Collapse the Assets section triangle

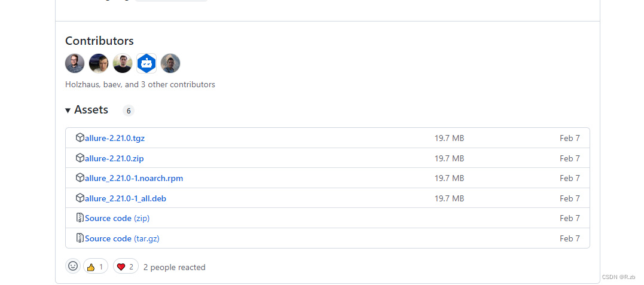(x=68, y=111)
